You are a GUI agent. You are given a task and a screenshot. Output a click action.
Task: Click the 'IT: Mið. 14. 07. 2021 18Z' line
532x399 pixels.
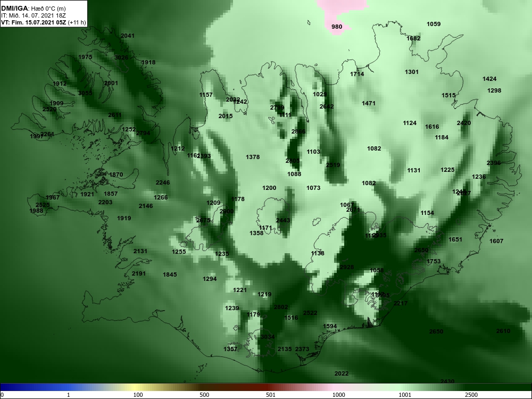tap(33, 15)
